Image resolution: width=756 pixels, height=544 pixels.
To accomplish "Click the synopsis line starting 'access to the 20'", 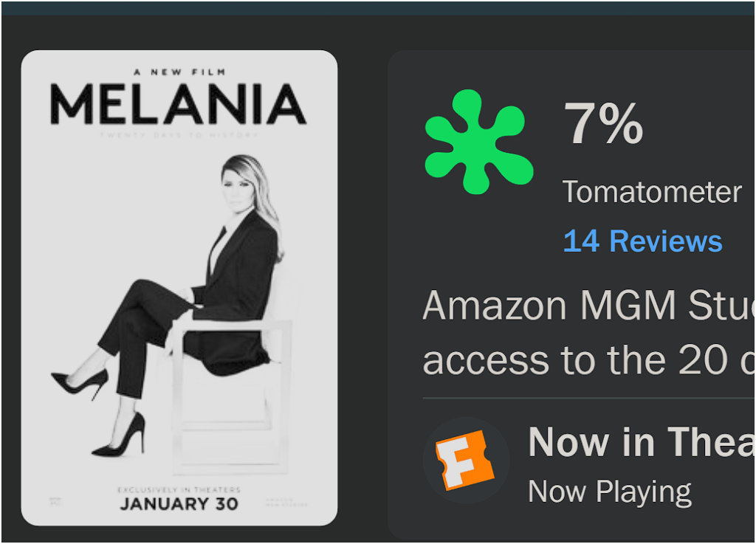I will pos(588,359).
